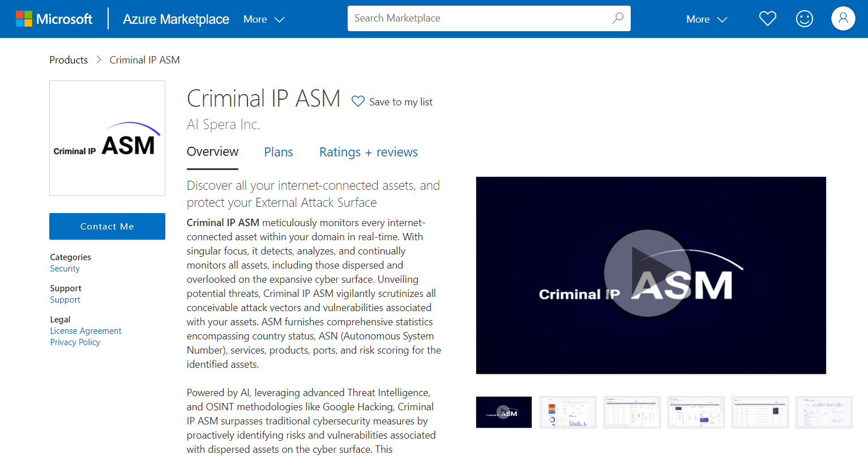Expand the More menu beside Azure Marketplace
Screen dimensions: 868x459
pos(264,19)
